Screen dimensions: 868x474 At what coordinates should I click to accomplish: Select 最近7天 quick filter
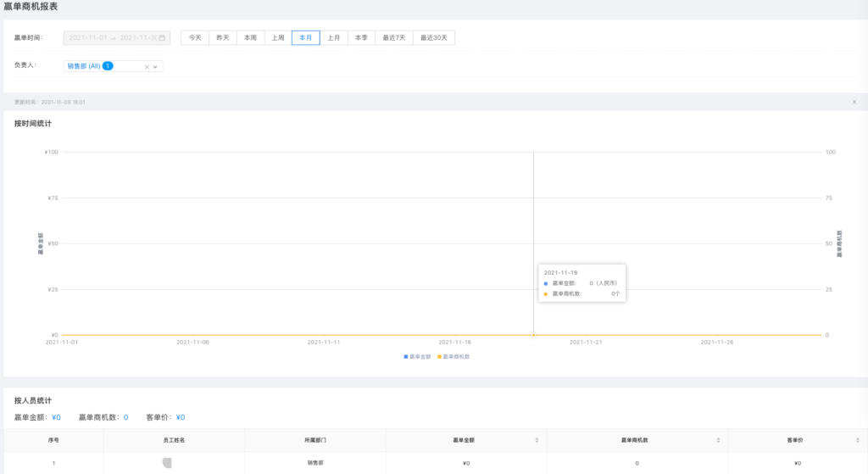click(394, 37)
